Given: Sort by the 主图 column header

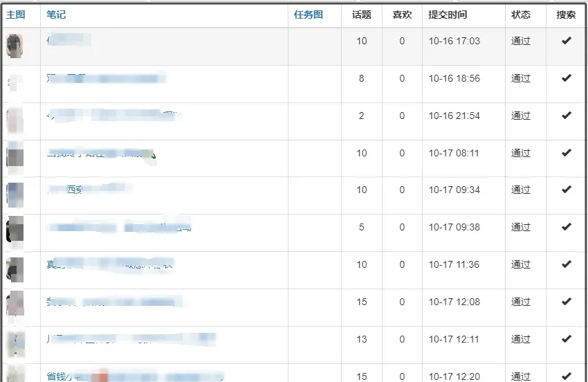Looking at the screenshot, I should click(x=15, y=15).
